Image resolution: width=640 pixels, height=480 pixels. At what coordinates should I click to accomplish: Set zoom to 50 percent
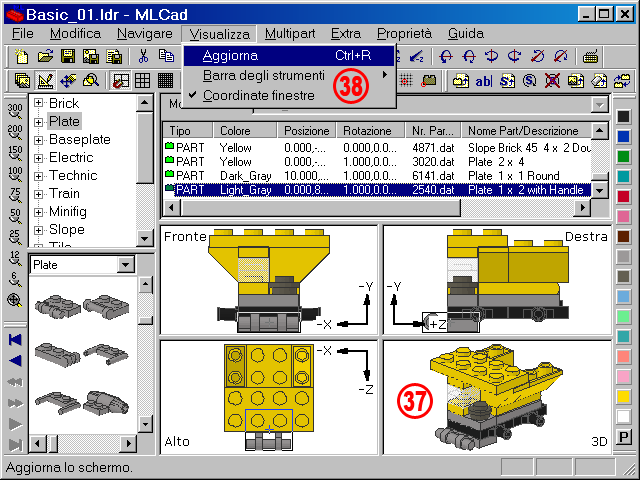tap(15, 216)
